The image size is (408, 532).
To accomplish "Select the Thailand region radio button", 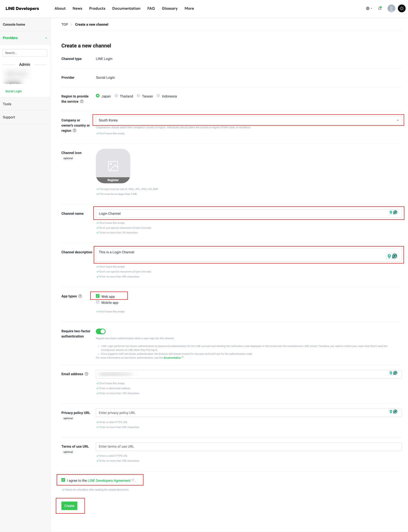I will tap(116, 96).
